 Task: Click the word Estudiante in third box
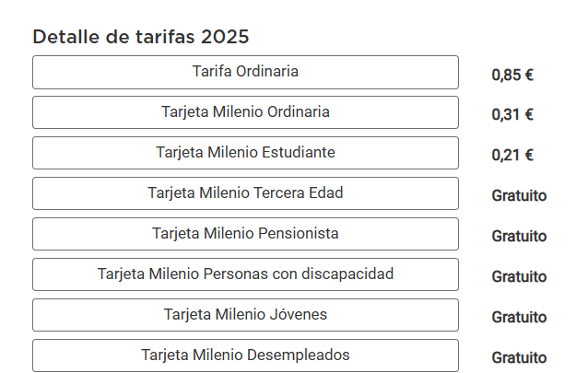pos(298,153)
